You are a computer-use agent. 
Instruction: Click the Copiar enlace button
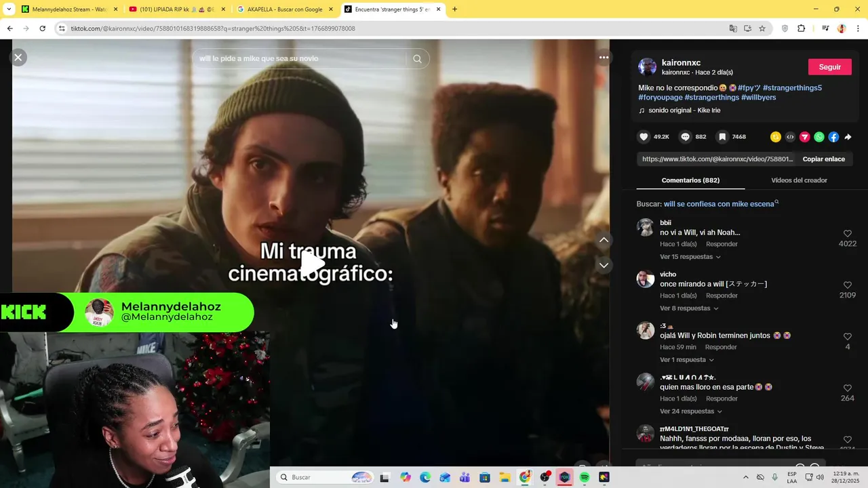(823, 159)
